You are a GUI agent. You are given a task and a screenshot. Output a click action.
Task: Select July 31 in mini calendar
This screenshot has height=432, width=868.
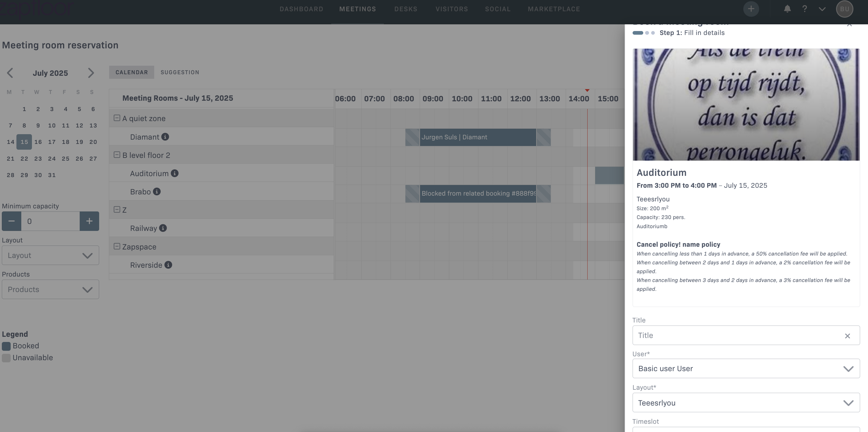(52, 175)
